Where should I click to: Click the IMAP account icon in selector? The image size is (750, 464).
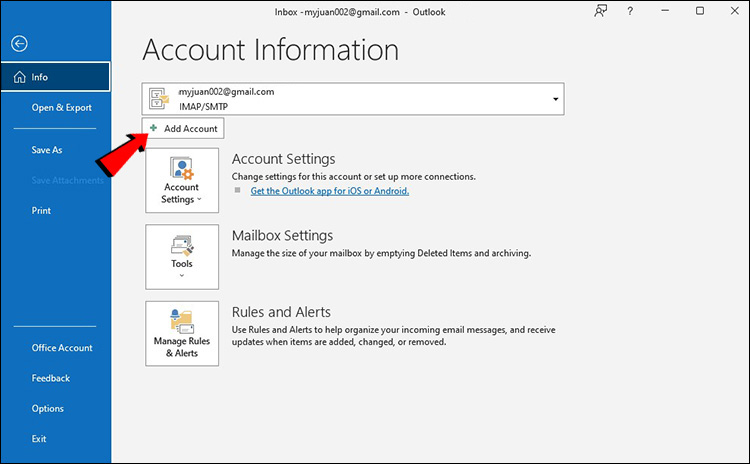[160, 98]
